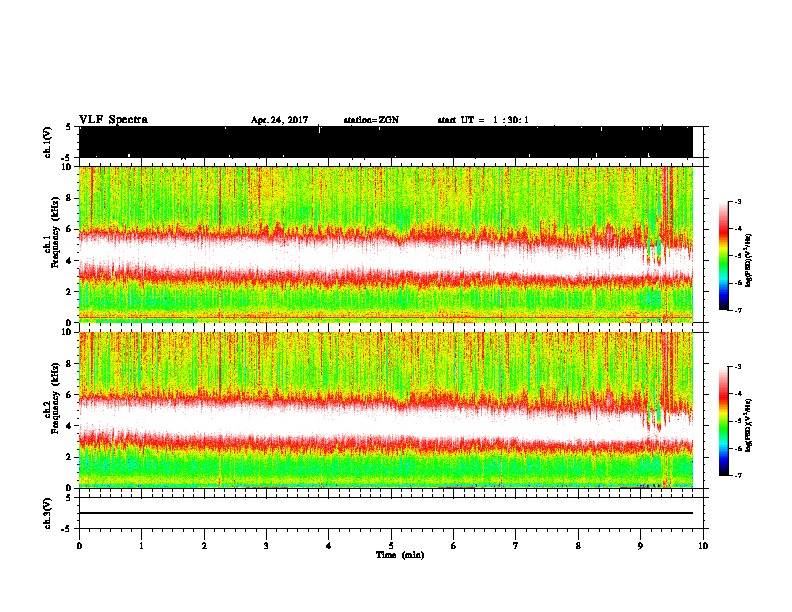Click the "-7" label on ch.2 color scale
This screenshot has width=792, height=612.
(x=738, y=476)
